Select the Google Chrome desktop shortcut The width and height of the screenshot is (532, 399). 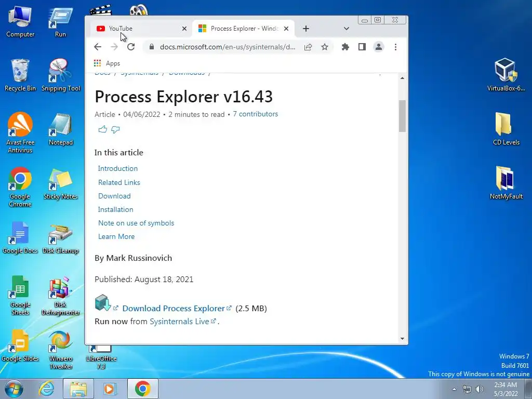[20, 187]
